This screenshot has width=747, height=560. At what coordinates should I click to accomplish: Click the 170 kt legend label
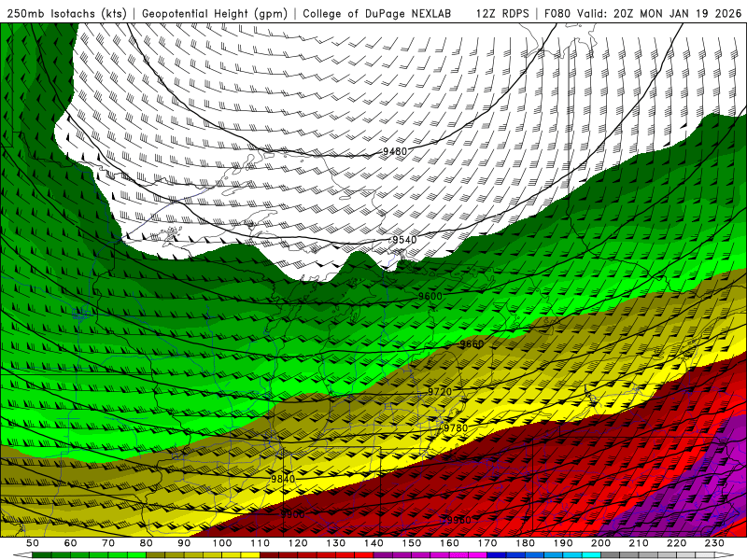(487, 543)
